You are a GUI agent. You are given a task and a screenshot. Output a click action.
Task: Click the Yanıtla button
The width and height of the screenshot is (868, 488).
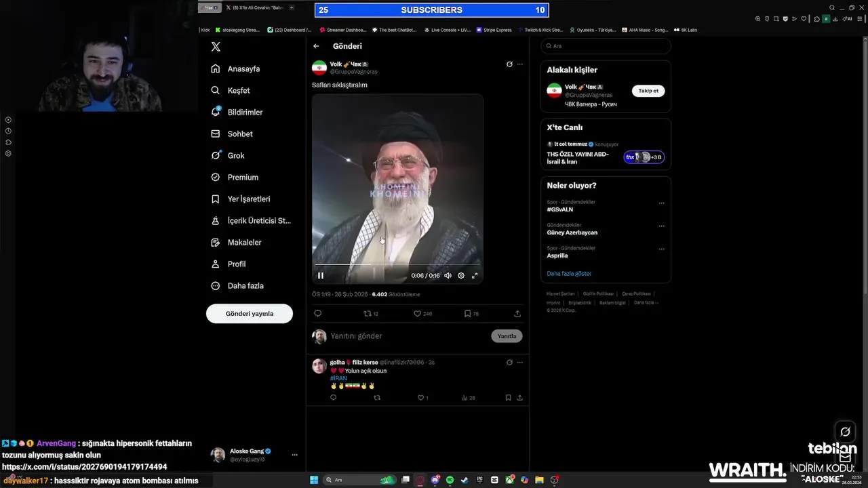pyautogui.click(x=507, y=336)
